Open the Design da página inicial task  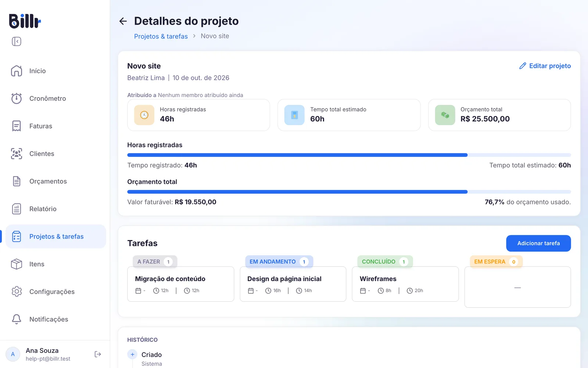point(293,284)
